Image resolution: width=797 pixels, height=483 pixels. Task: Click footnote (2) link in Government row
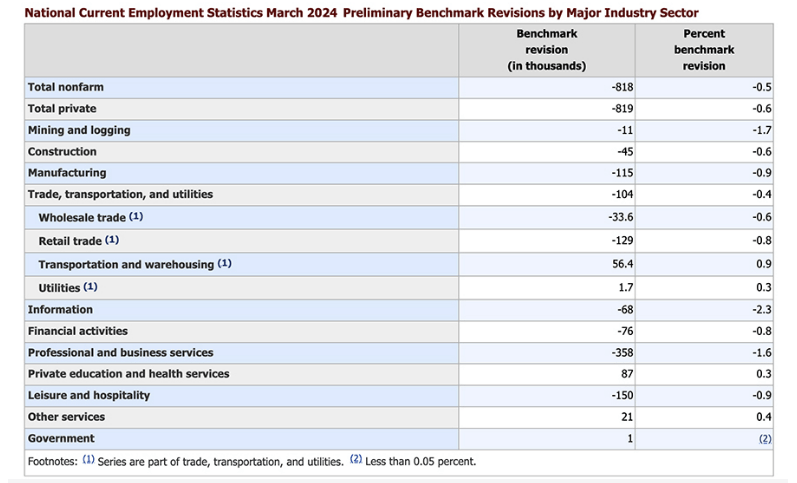coord(765,439)
